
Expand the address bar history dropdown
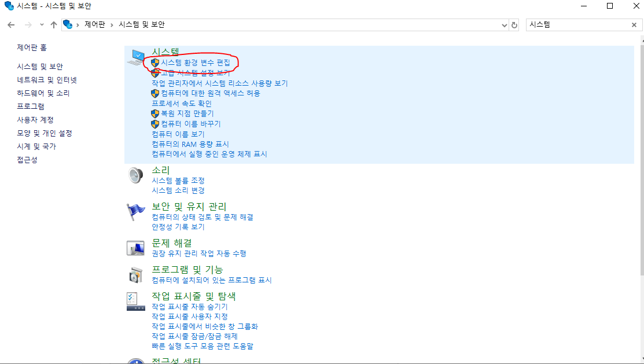pos(505,25)
